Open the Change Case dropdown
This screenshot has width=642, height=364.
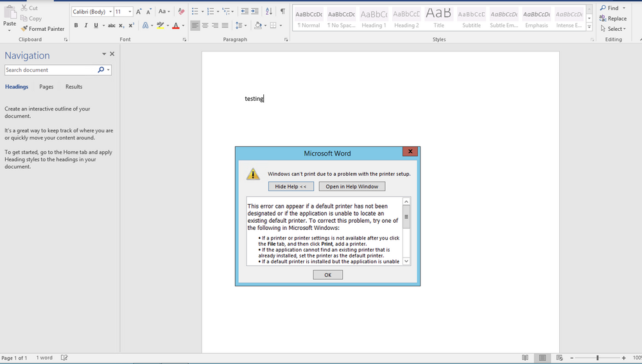(164, 12)
